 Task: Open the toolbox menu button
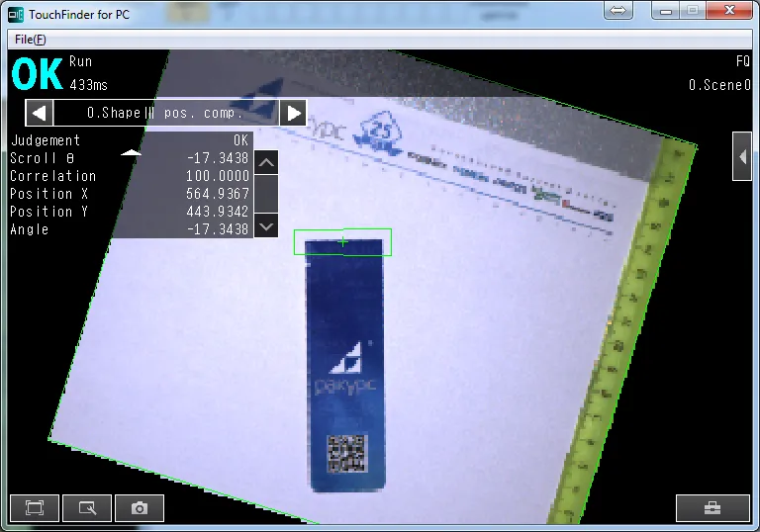[712, 508]
